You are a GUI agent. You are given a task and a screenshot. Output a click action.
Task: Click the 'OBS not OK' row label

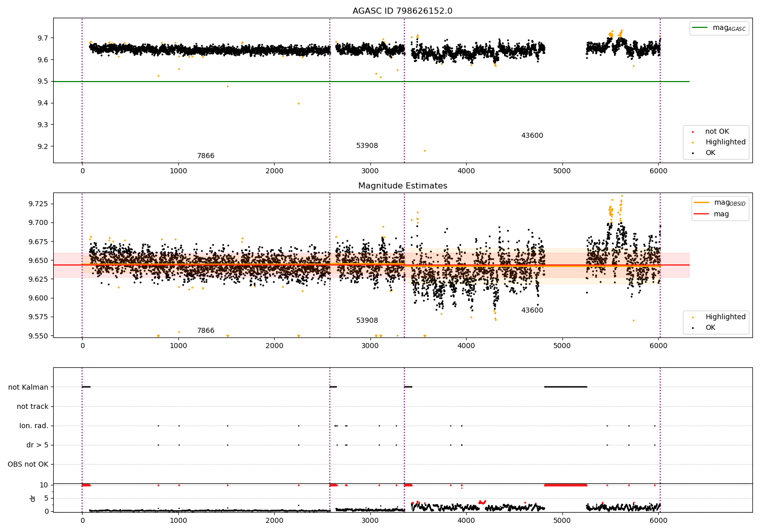pyautogui.click(x=28, y=465)
